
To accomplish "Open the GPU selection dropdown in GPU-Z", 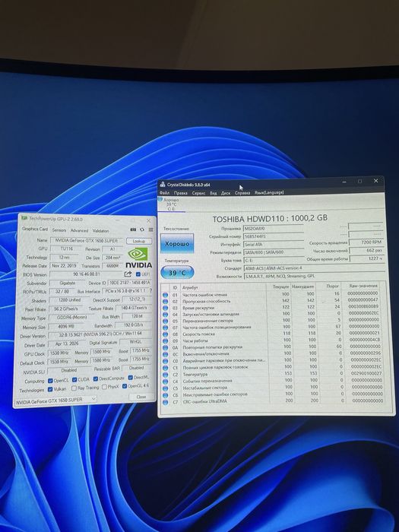I will tap(56, 401).
